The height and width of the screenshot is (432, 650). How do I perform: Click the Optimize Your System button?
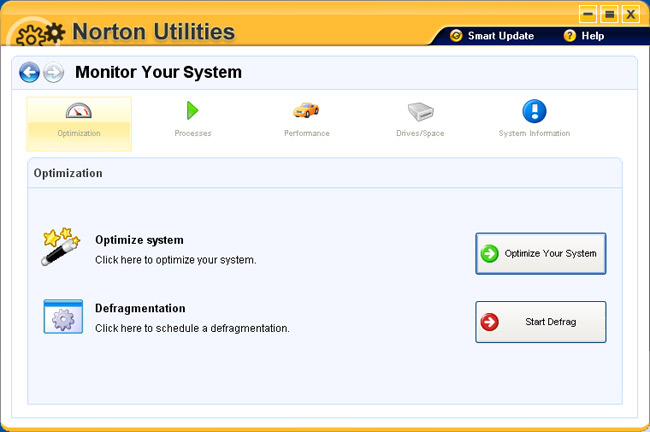pyautogui.click(x=541, y=253)
